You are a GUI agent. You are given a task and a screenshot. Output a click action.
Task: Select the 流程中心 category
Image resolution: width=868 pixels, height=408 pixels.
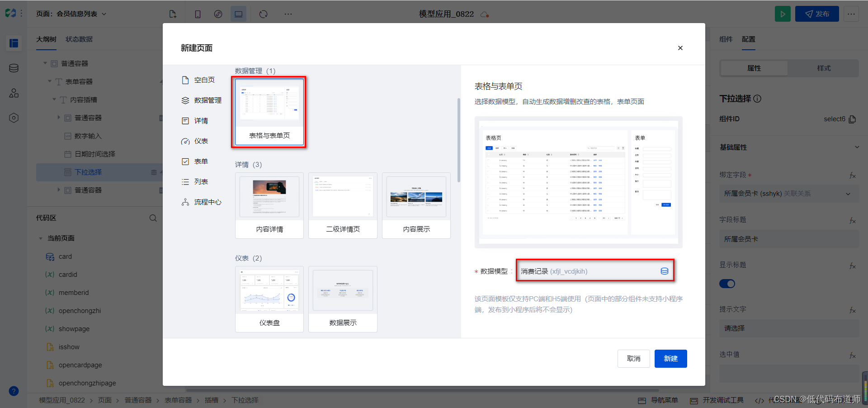(x=201, y=202)
